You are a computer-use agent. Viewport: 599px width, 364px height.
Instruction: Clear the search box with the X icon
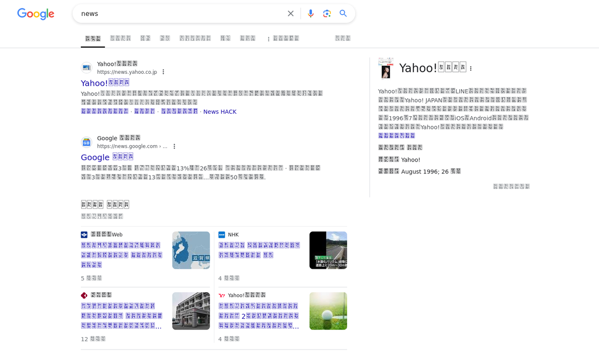(291, 13)
